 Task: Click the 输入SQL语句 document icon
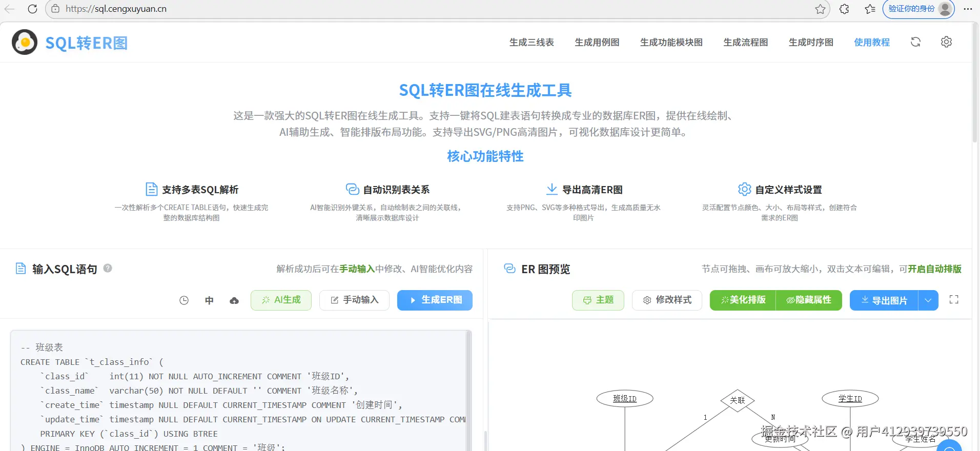[21, 269]
